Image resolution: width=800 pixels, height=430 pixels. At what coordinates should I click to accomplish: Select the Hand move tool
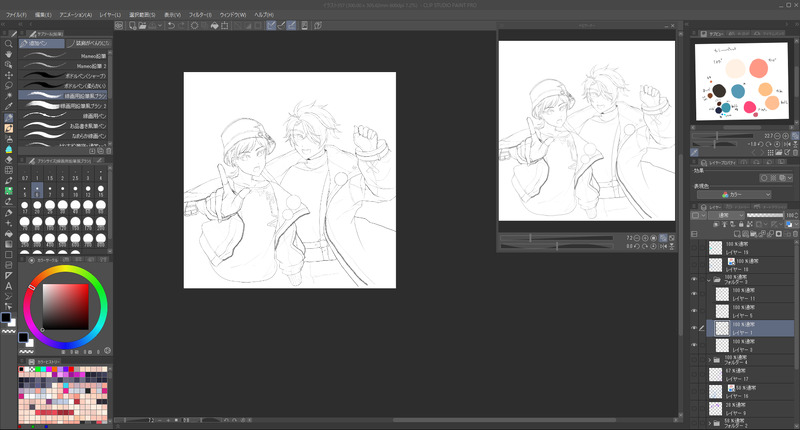pyautogui.click(x=9, y=55)
